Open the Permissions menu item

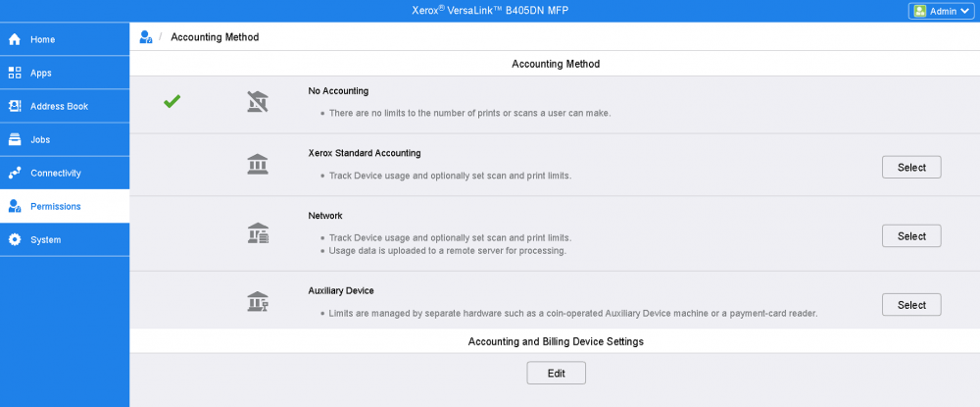pyautogui.click(x=55, y=206)
